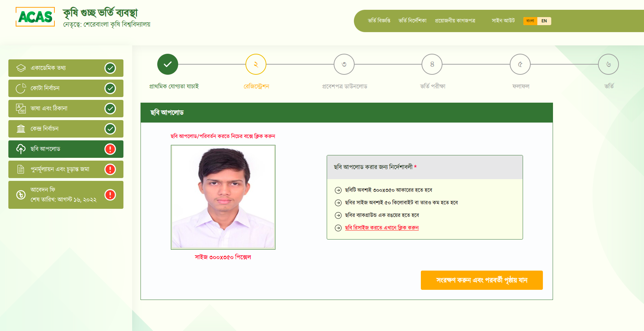Open ভর্তি নির্দেশিকা menu item

(412, 21)
